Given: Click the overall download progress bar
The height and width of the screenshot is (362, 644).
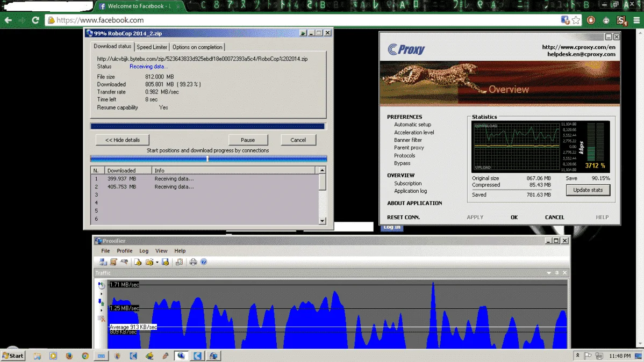Looking at the screenshot, I should tap(208, 126).
